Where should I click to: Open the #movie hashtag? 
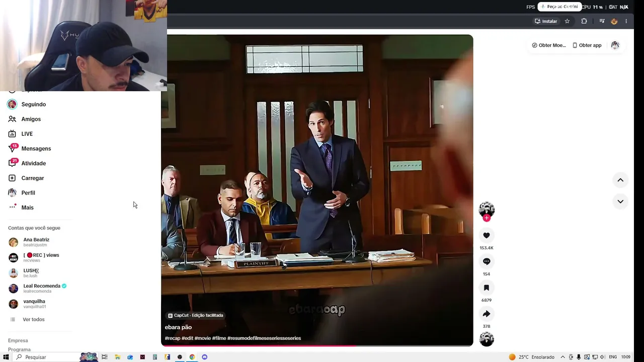click(x=203, y=338)
